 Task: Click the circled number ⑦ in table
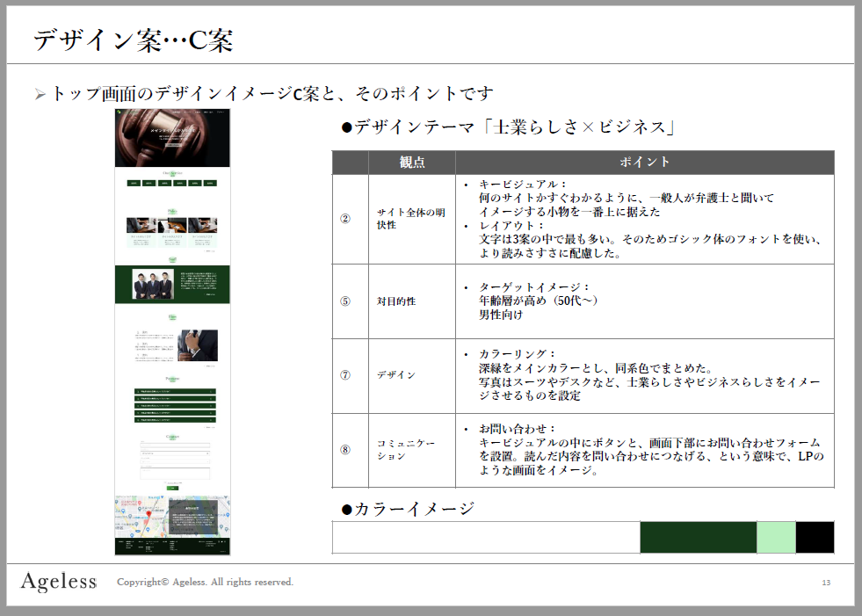coord(345,375)
